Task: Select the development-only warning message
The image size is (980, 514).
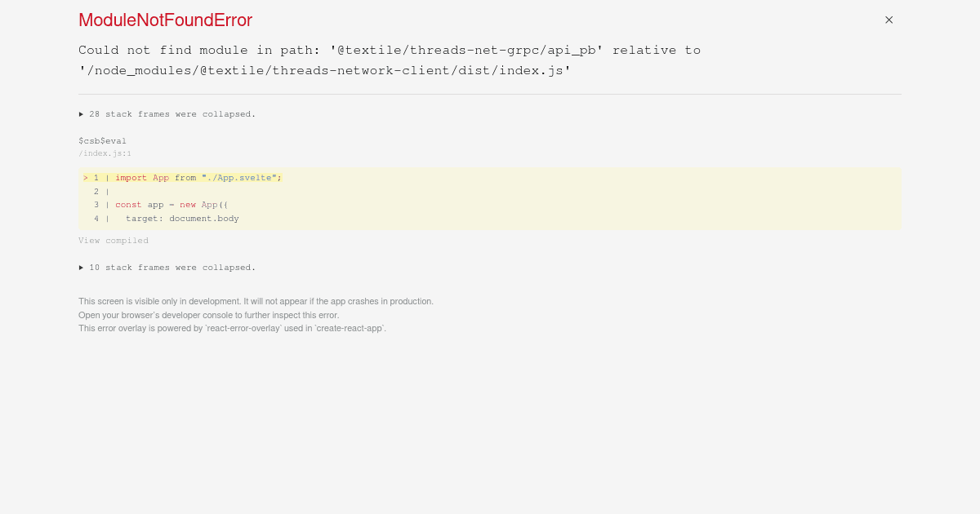Action: 256,301
